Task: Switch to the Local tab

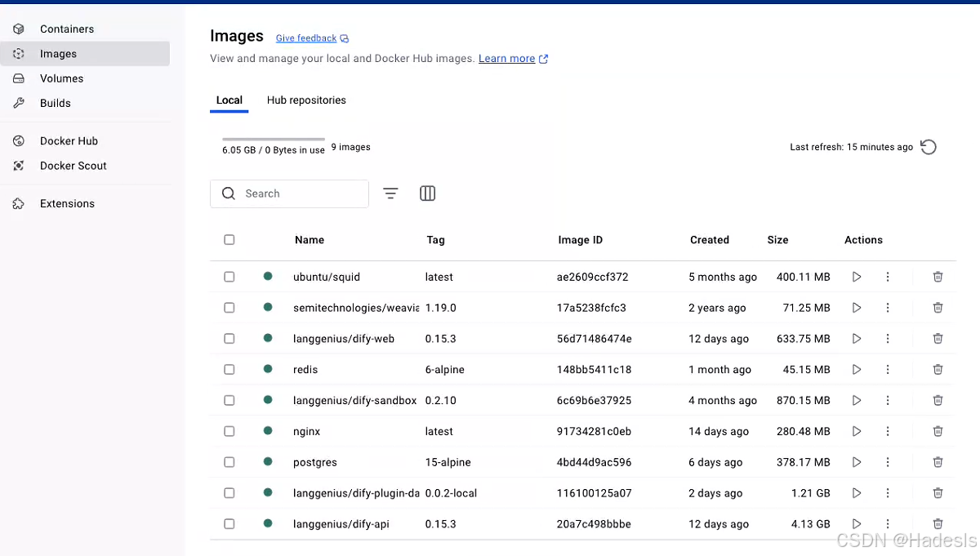Action: pyautogui.click(x=229, y=100)
